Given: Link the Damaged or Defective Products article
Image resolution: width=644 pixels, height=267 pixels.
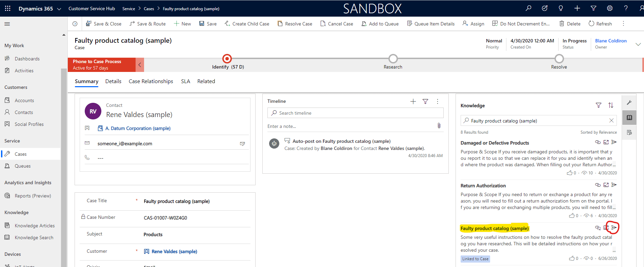Looking at the screenshot, I should pos(598,142).
